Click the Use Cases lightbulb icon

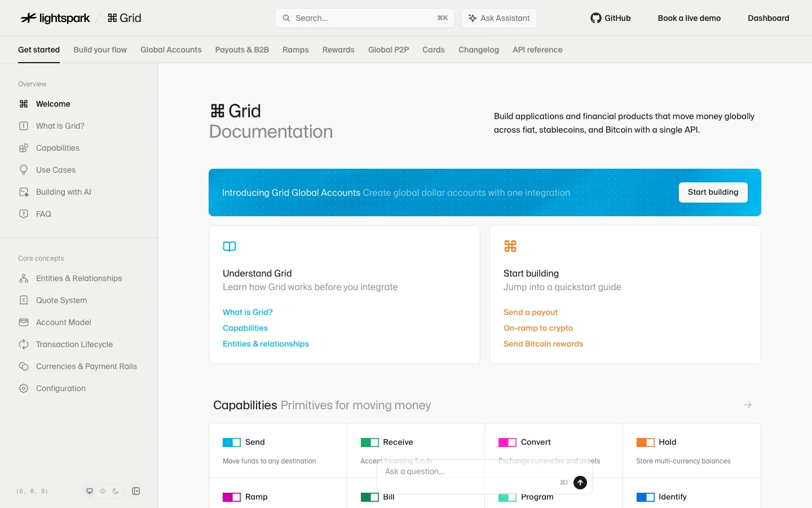(x=24, y=170)
